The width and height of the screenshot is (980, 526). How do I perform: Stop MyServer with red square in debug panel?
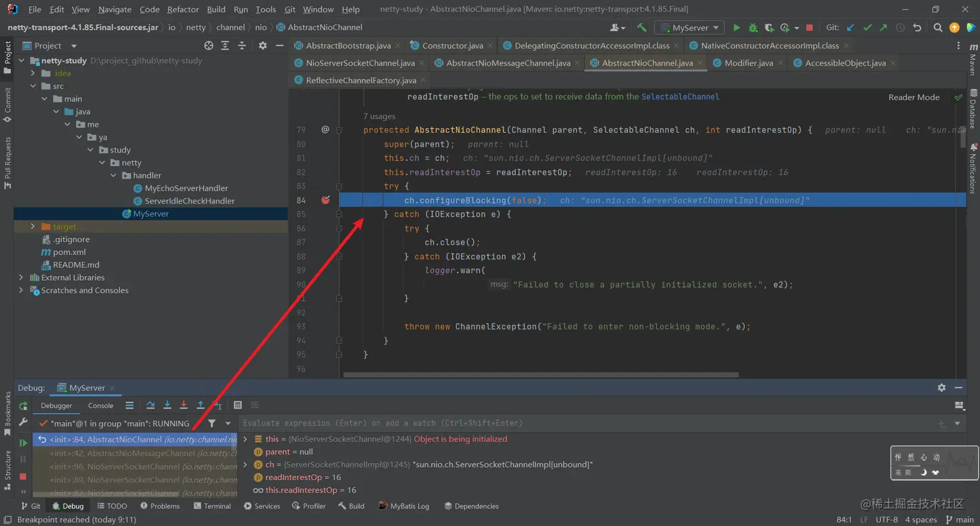tap(23, 477)
